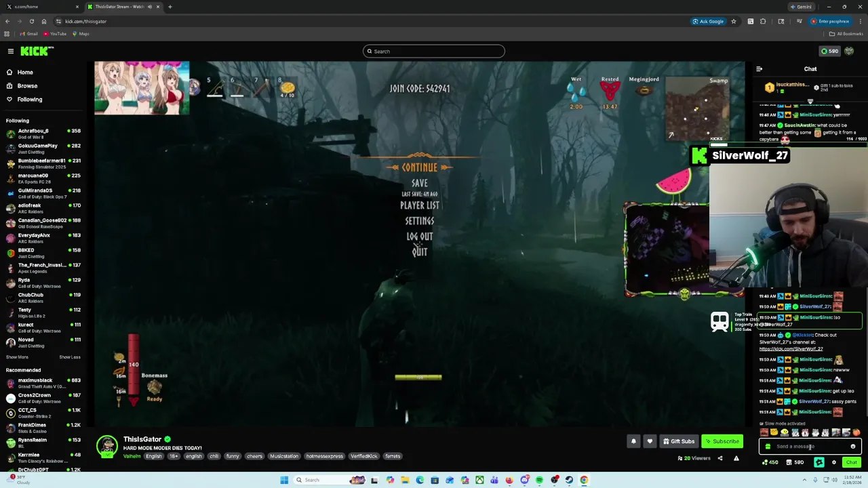Share the stream via share icon
Image resolution: width=868 pixels, height=488 pixels.
click(720, 458)
